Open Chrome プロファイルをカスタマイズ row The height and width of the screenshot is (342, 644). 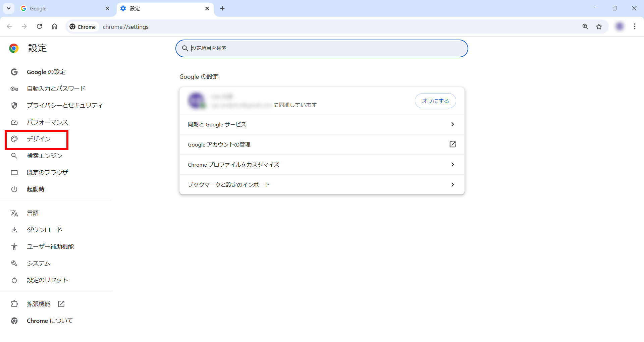[x=322, y=165]
